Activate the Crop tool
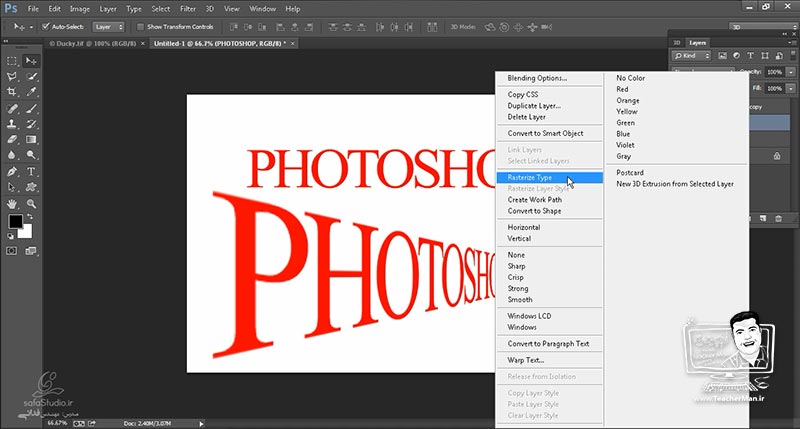 (12, 92)
